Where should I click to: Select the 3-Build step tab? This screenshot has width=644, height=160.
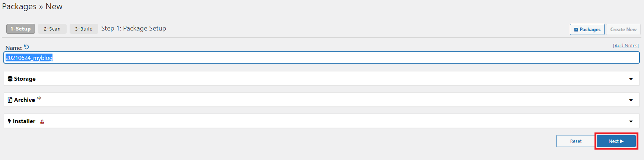(84, 29)
